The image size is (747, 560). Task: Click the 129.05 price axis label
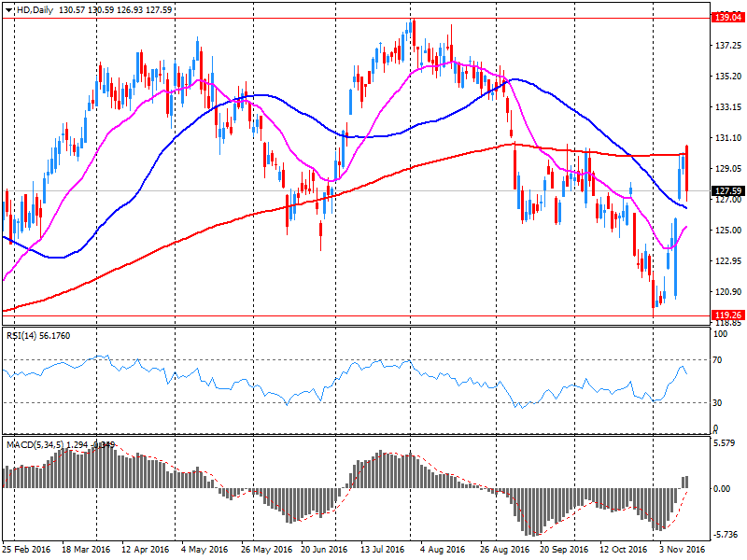(x=728, y=169)
